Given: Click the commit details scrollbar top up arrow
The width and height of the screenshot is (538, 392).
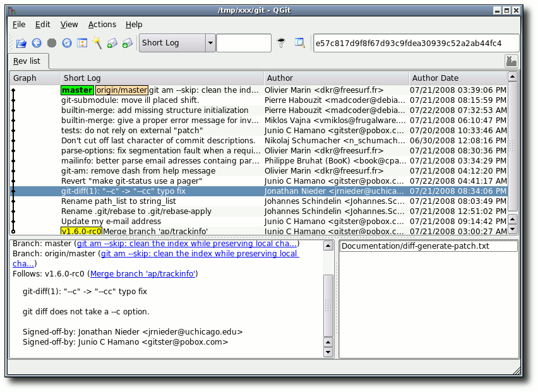Looking at the screenshot, I should tap(328, 246).
